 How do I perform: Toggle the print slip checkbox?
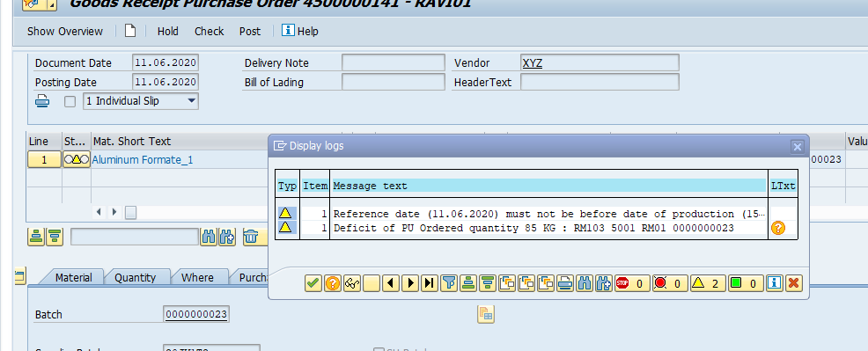point(70,102)
